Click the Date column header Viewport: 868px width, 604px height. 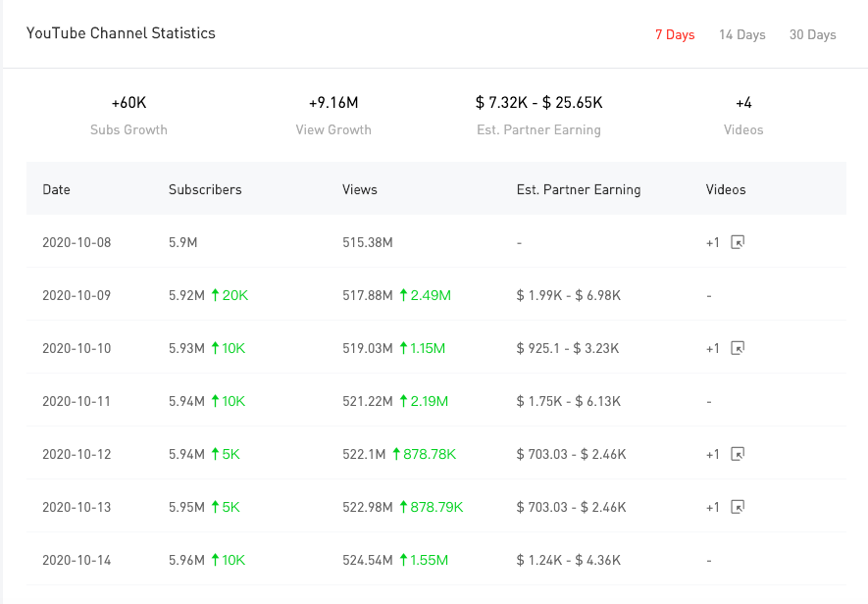57,189
